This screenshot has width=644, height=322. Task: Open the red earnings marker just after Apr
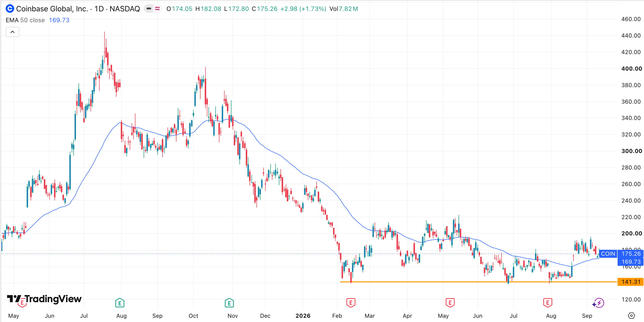click(450, 303)
